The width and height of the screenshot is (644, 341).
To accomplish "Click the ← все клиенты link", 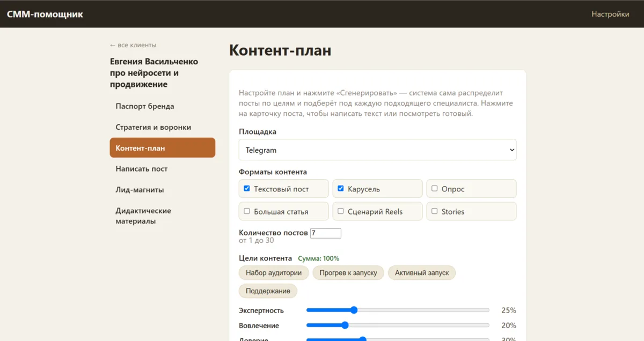I will (133, 45).
